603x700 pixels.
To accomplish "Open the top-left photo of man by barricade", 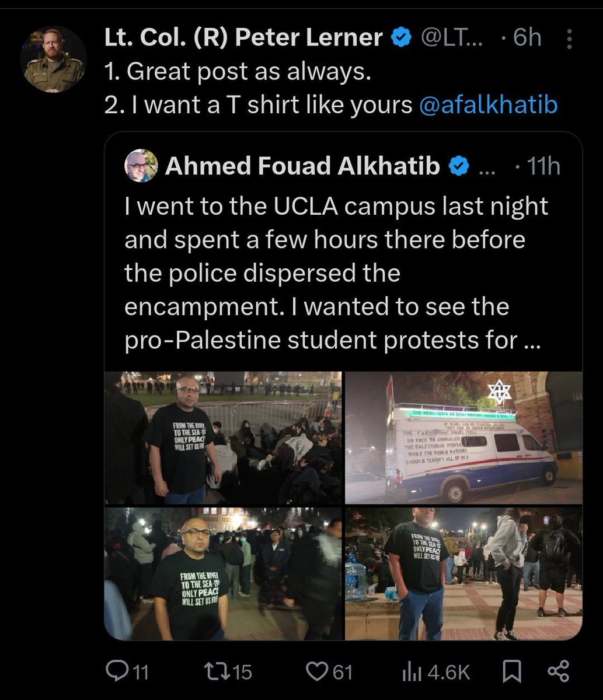I will (x=223, y=437).
